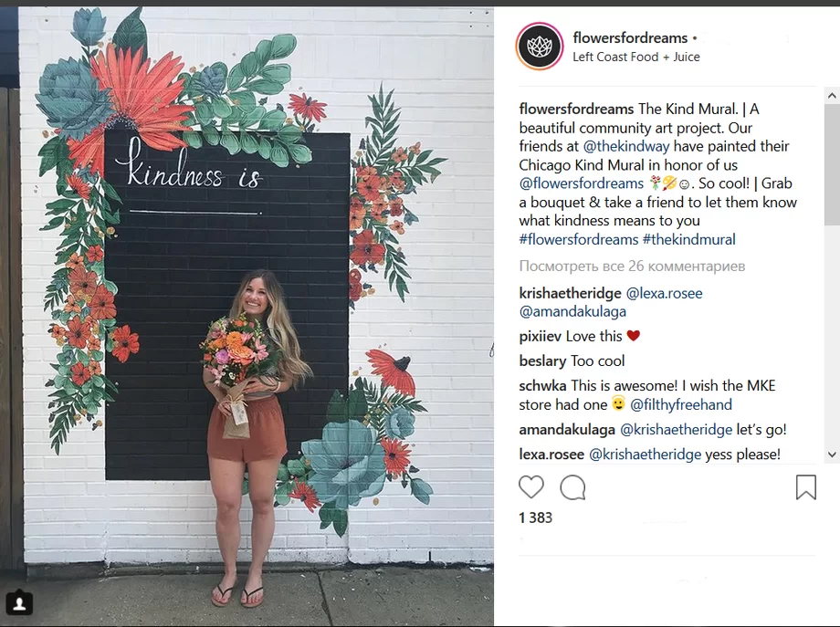This screenshot has width=840, height=627.
Task: Open the @lexa.rosee mention
Action: pos(665,293)
